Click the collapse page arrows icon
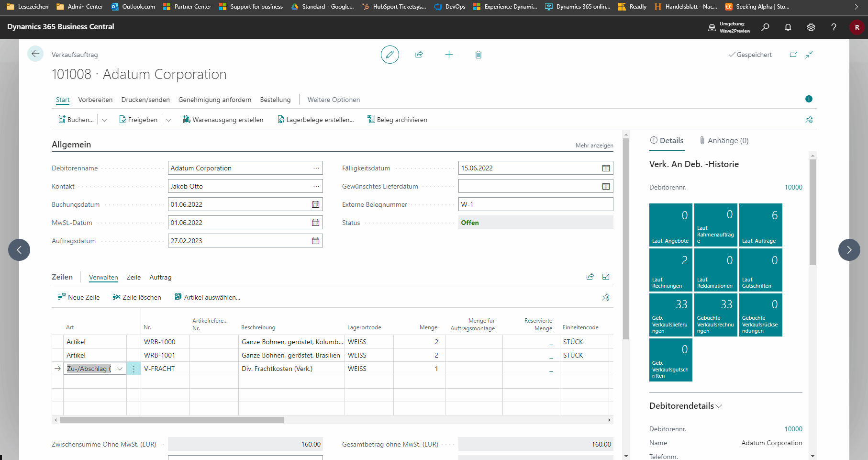Screen dimensions: 868x460 (x=809, y=55)
